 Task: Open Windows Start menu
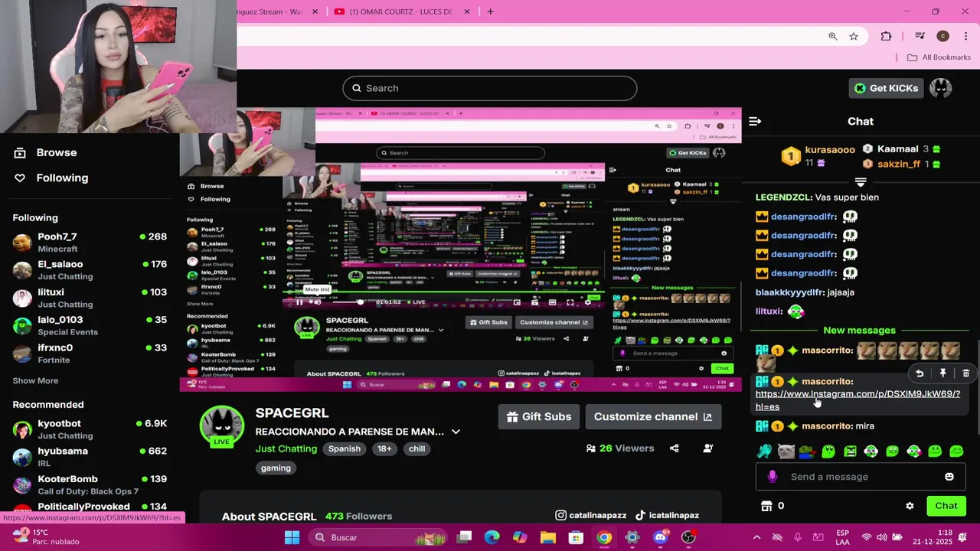click(292, 537)
